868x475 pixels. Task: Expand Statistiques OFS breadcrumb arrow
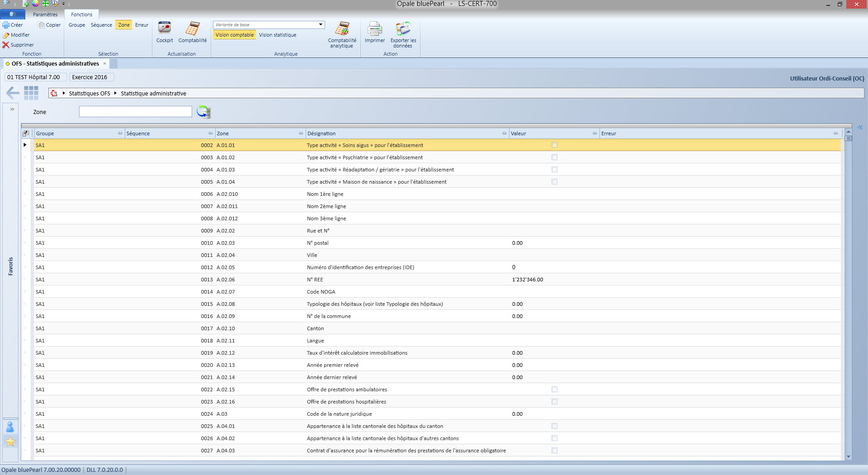pyautogui.click(x=64, y=93)
